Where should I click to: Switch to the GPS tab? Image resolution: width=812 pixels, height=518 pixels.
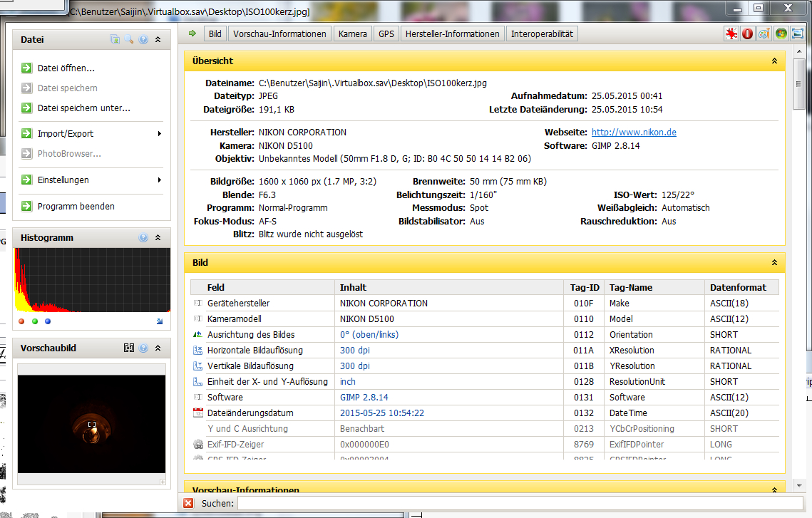pyautogui.click(x=386, y=33)
